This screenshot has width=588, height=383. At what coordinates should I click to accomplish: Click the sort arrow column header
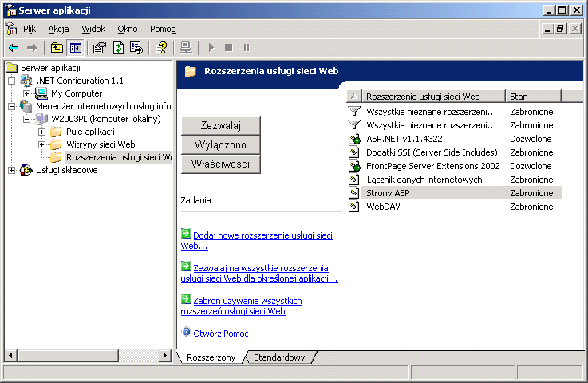(x=354, y=97)
